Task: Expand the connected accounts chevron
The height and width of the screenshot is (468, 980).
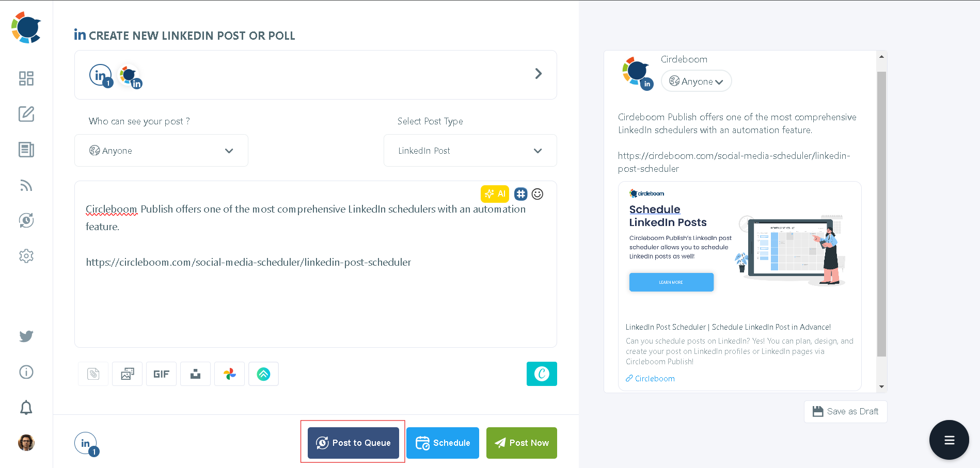Action: pyautogui.click(x=538, y=74)
